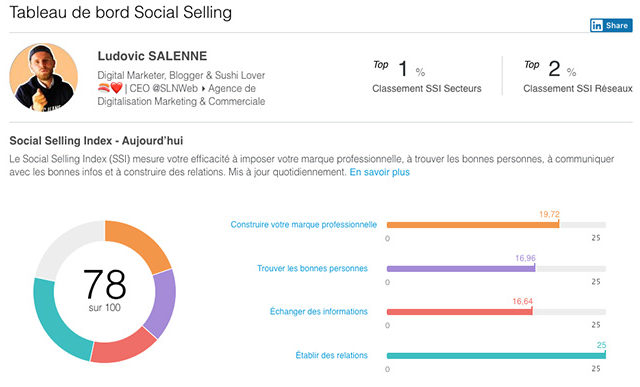Click the teal 25 progress bar
The width and height of the screenshot is (640, 387).
(x=496, y=356)
